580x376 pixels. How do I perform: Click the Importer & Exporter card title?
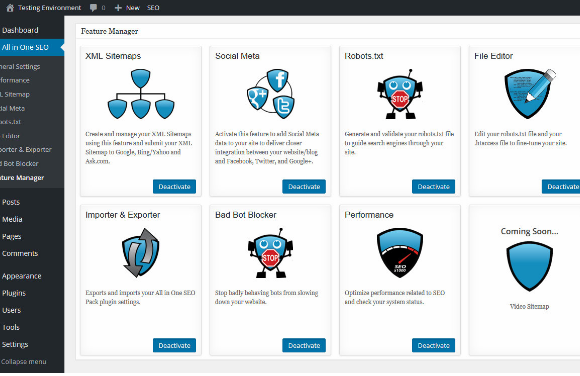123,215
